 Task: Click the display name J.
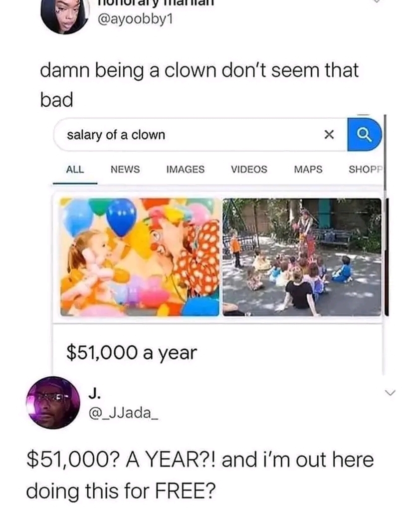[94, 394]
